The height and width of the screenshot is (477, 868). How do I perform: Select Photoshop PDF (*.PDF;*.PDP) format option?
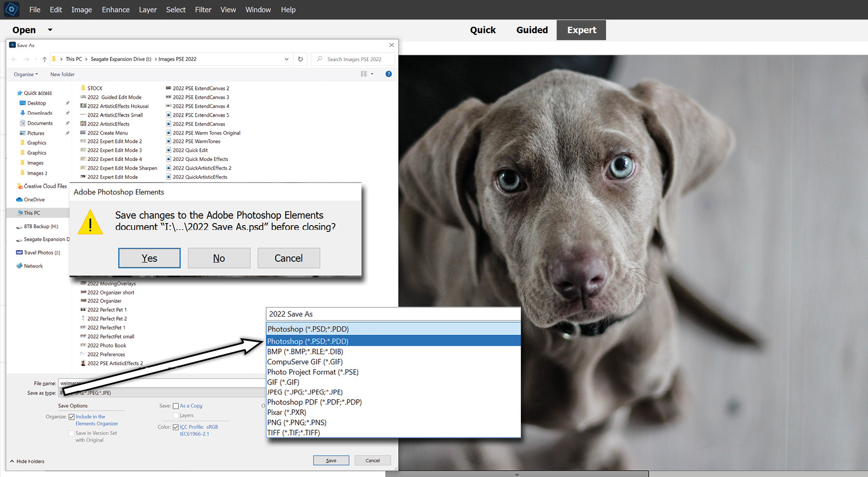pos(393,402)
